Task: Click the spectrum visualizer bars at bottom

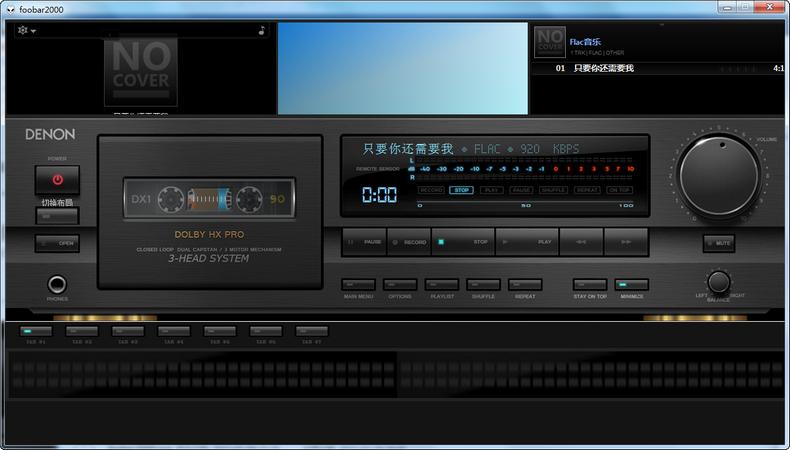Action: coord(396,375)
